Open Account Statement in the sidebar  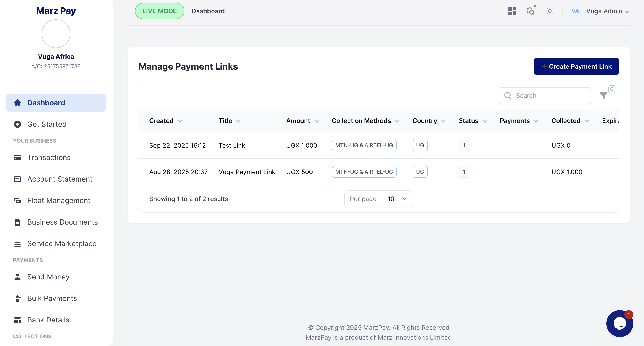tap(56, 179)
